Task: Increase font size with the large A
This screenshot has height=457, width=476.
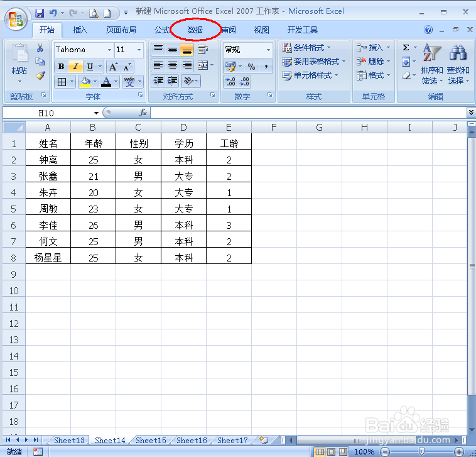Action: click(113, 67)
